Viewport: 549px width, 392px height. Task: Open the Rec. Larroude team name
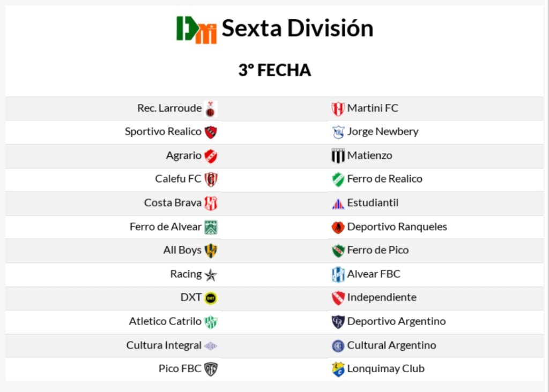(169, 108)
